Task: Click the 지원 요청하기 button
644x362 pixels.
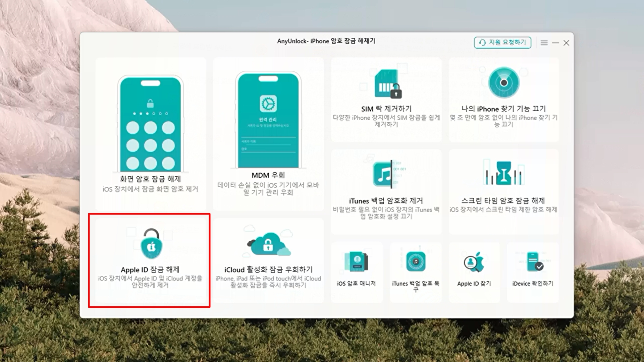Action: pos(502,43)
